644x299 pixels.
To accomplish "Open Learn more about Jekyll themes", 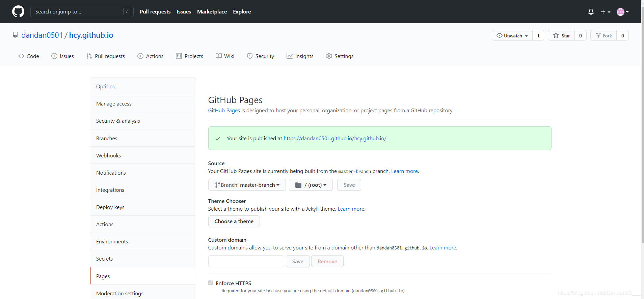I will [x=351, y=209].
